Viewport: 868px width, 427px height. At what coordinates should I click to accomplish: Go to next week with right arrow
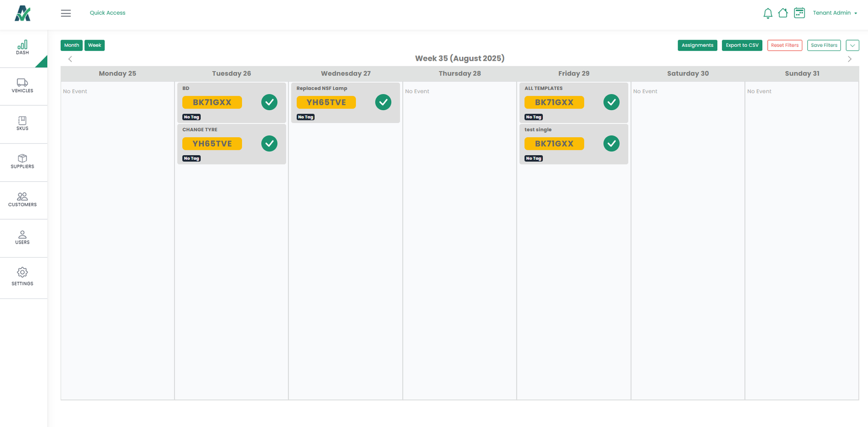(850, 59)
